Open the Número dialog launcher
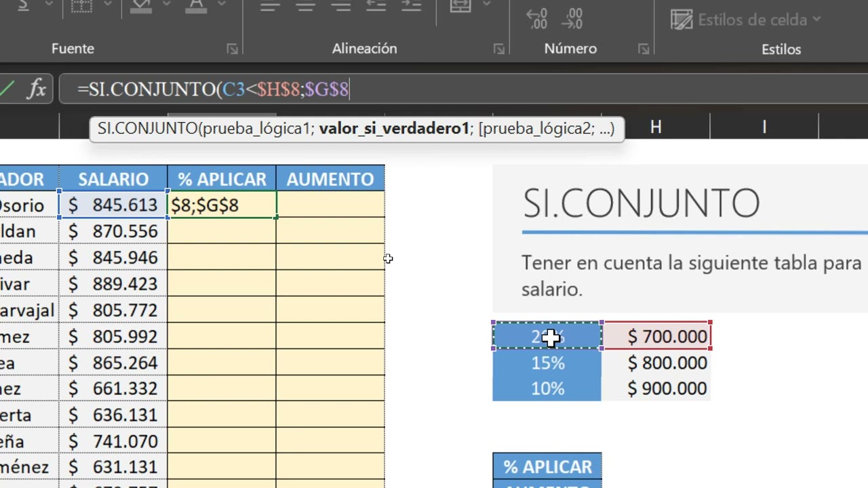Image resolution: width=868 pixels, height=488 pixels. 644,49
